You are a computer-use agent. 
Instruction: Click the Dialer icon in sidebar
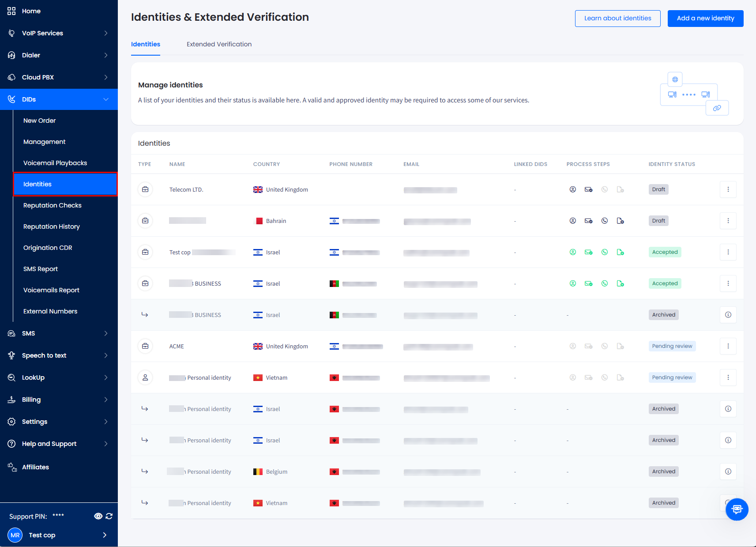11,55
